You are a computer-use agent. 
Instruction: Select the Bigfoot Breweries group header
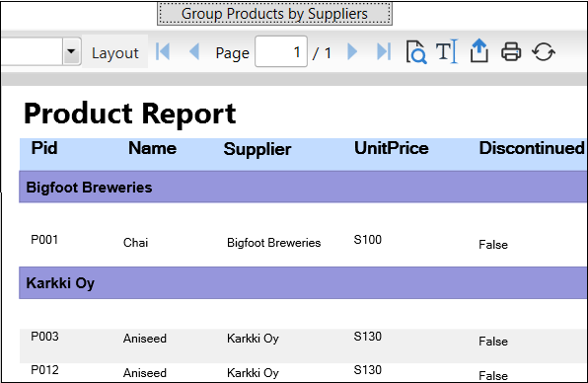click(303, 187)
